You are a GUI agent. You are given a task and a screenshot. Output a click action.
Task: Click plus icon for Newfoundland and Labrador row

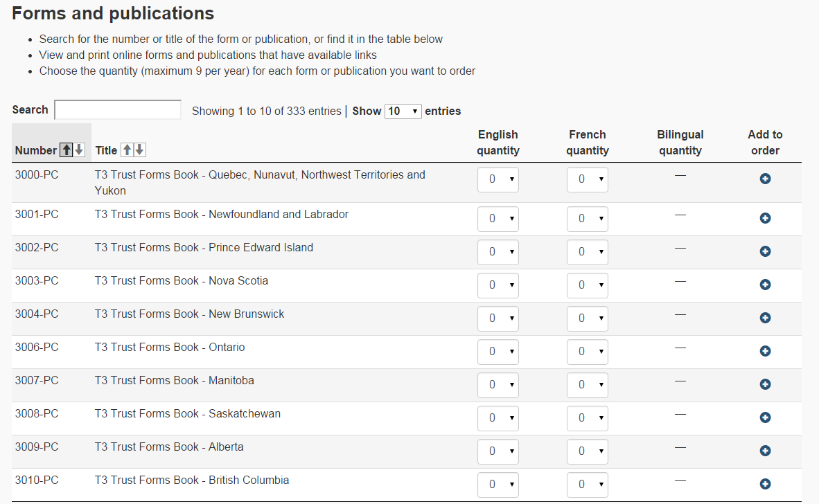(x=765, y=218)
